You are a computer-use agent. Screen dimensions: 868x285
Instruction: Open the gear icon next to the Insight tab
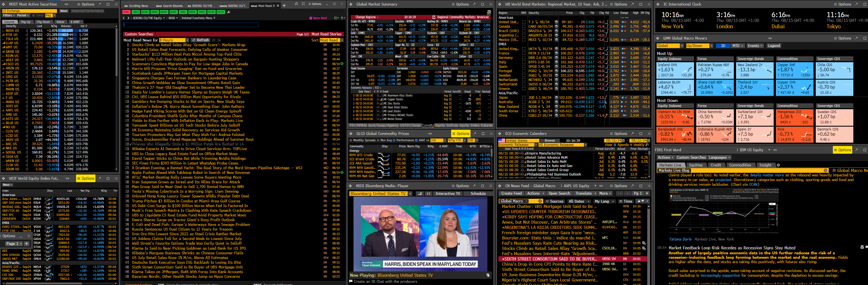click(x=778, y=165)
